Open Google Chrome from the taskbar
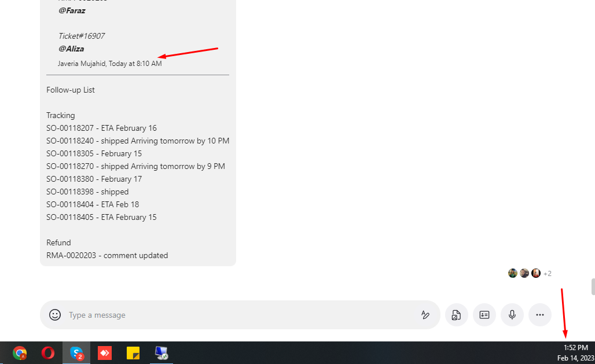595x364 pixels. coord(20,353)
